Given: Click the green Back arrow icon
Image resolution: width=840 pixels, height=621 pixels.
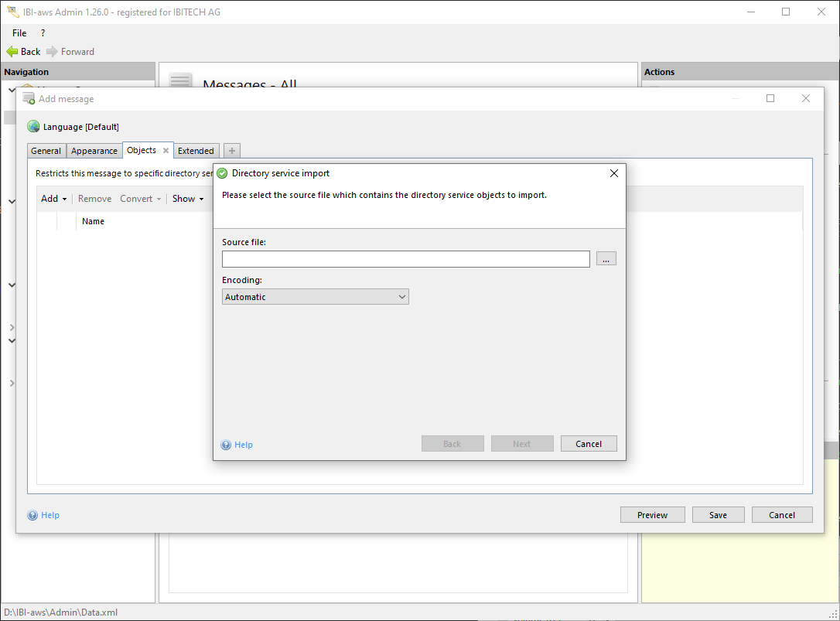Looking at the screenshot, I should pos(12,52).
